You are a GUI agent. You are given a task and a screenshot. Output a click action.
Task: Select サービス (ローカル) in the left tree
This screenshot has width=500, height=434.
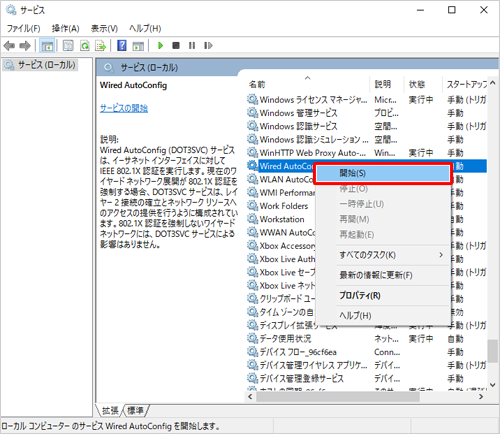pyautogui.click(x=41, y=65)
